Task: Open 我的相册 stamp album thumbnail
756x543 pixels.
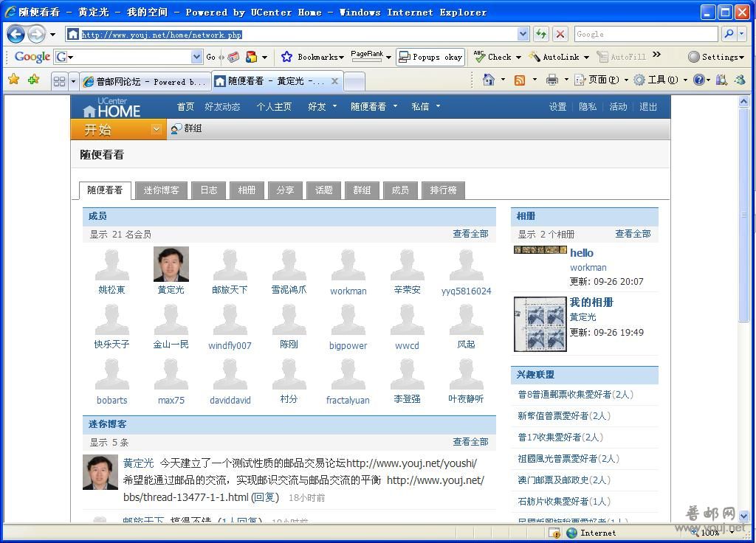Action: click(x=540, y=325)
